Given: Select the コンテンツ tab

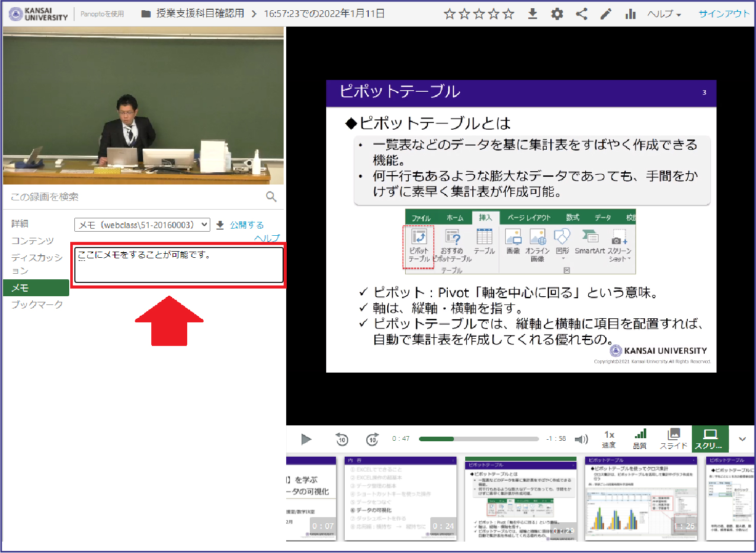Looking at the screenshot, I should [32, 241].
